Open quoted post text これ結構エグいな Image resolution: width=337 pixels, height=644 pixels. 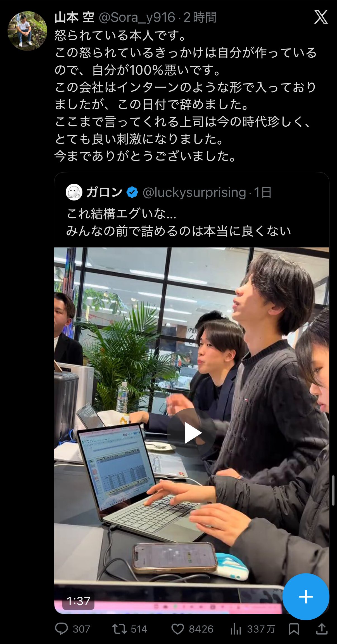[x=122, y=214]
